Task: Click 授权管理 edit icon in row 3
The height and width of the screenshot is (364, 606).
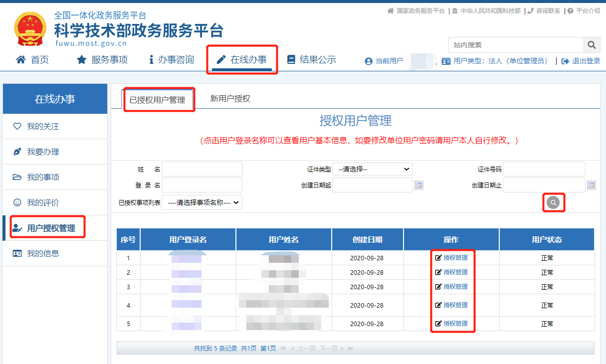Action: tap(438, 287)
